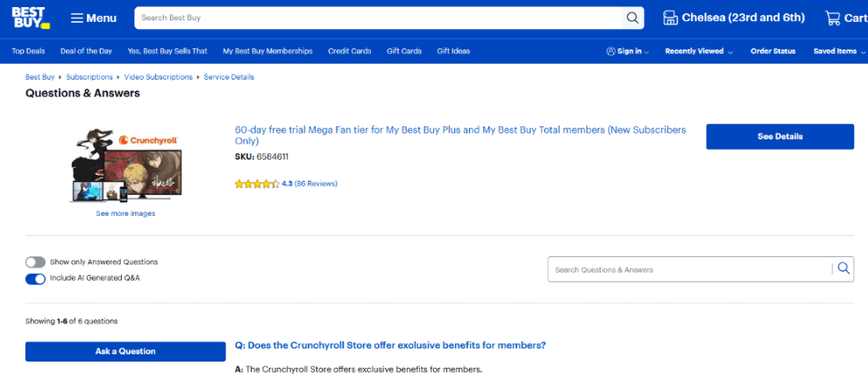Click the Ask a Question button

tap(125, 351)
